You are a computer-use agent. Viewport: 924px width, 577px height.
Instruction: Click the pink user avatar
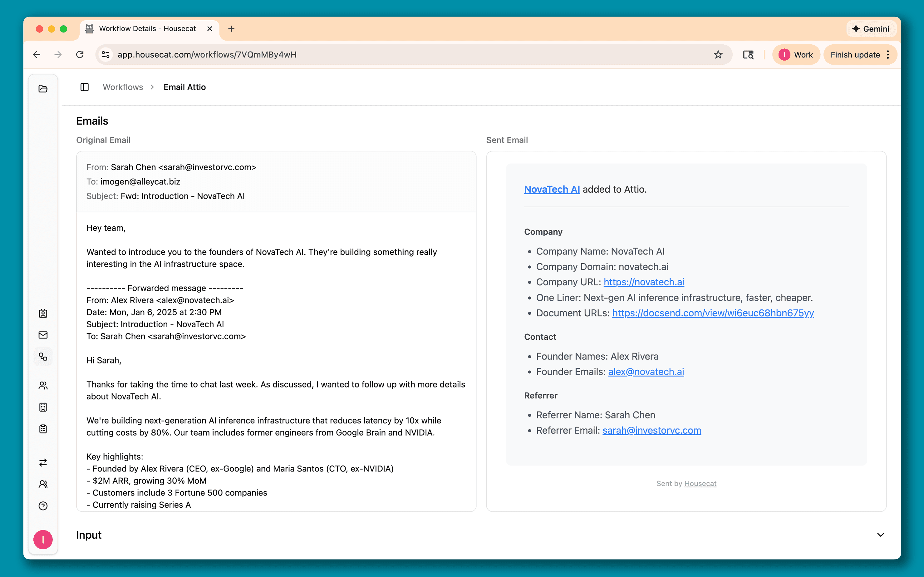pos(43,539)
